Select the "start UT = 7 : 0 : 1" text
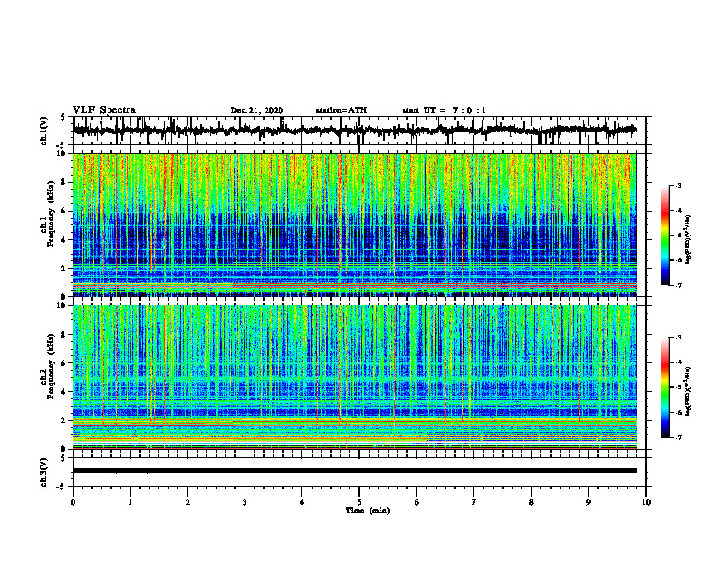This screenshot has width=728, height=563. pyautogui.click(x=444, y=110)
